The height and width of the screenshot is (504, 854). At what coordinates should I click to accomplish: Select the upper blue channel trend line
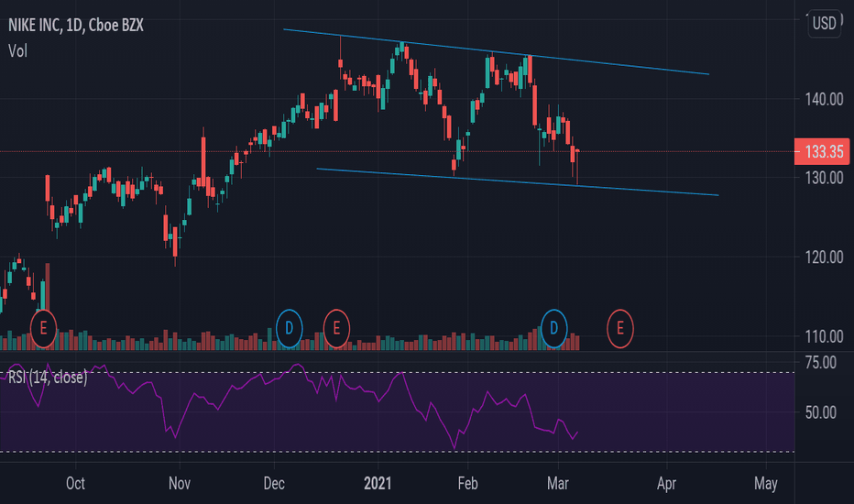click(x=496, y=51)
